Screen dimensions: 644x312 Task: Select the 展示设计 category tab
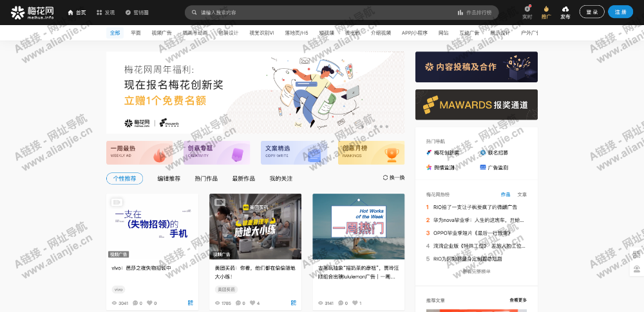pyautogui.click(x=500, y=33)
